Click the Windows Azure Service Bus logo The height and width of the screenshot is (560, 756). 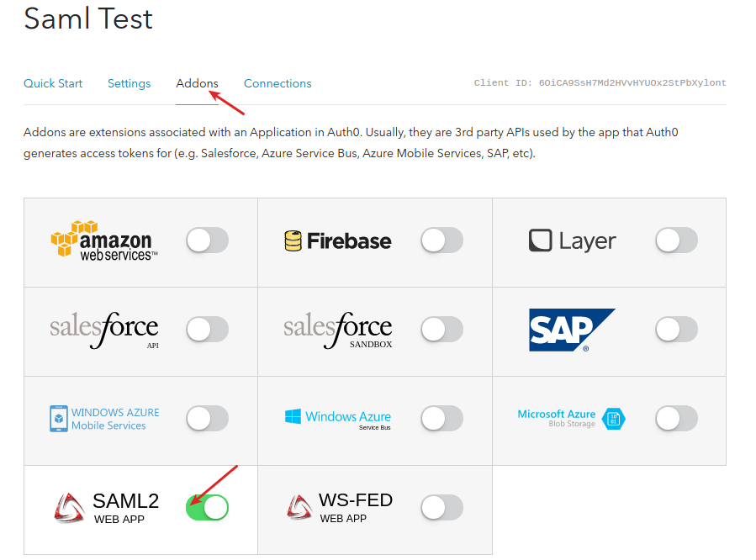338,419
